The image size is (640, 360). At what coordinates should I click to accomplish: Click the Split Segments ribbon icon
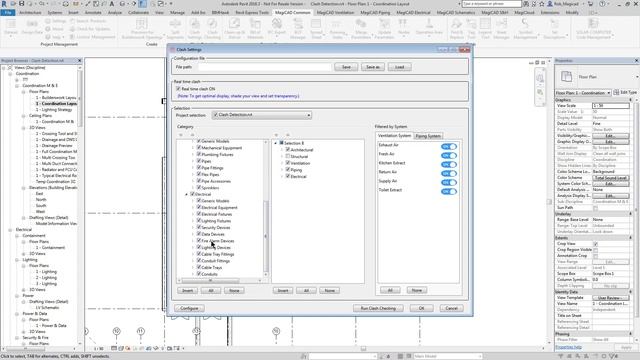tap(175, 28)
